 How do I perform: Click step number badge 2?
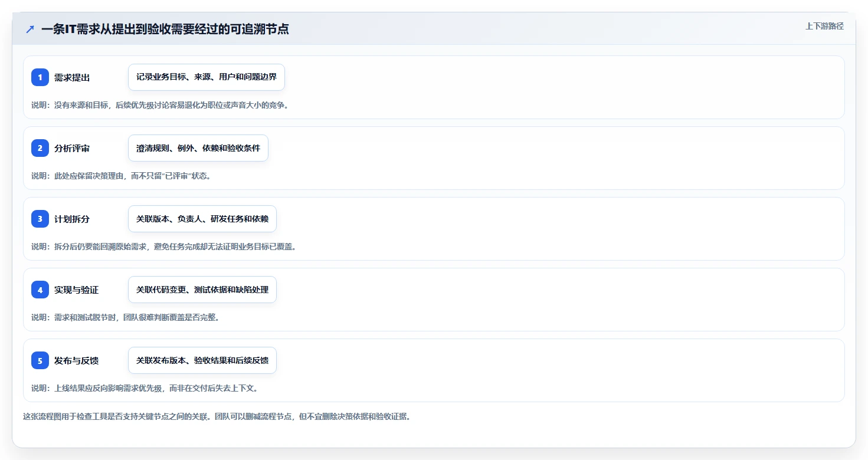coord(40,148)
